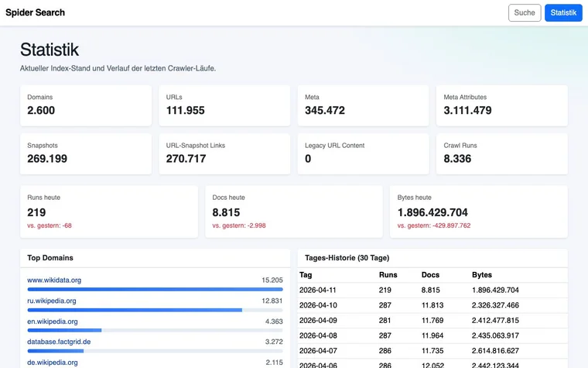Screen dimensions: 588x368
Task: Click the Docs heute value 8.815
Action: pos(226,212)
